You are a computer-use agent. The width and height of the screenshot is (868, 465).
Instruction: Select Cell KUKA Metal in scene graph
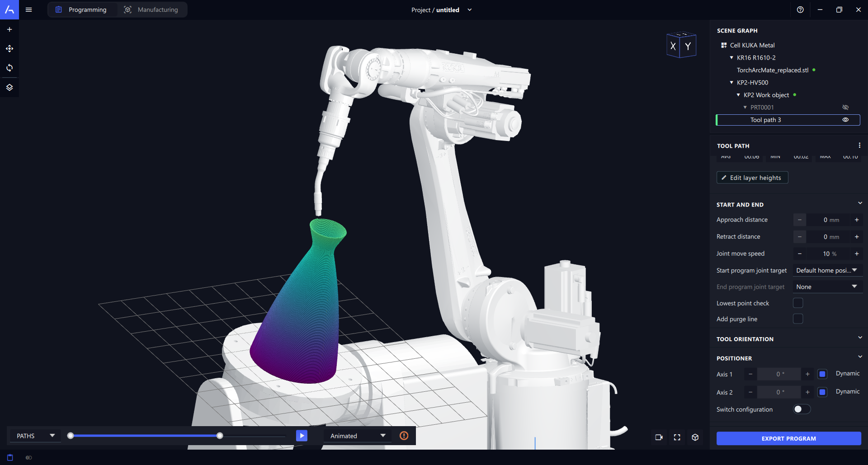click(752, 45)
